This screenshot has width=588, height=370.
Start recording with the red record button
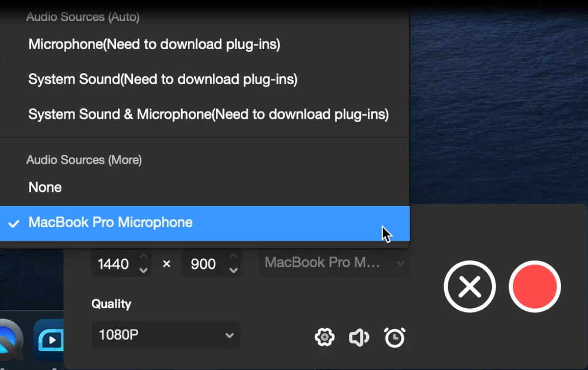[535, 286]
